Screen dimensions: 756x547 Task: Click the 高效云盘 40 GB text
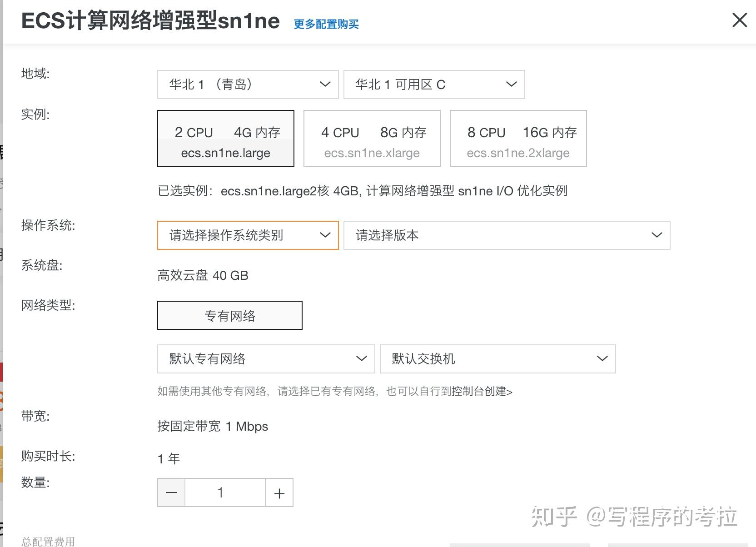coord(203,275)
